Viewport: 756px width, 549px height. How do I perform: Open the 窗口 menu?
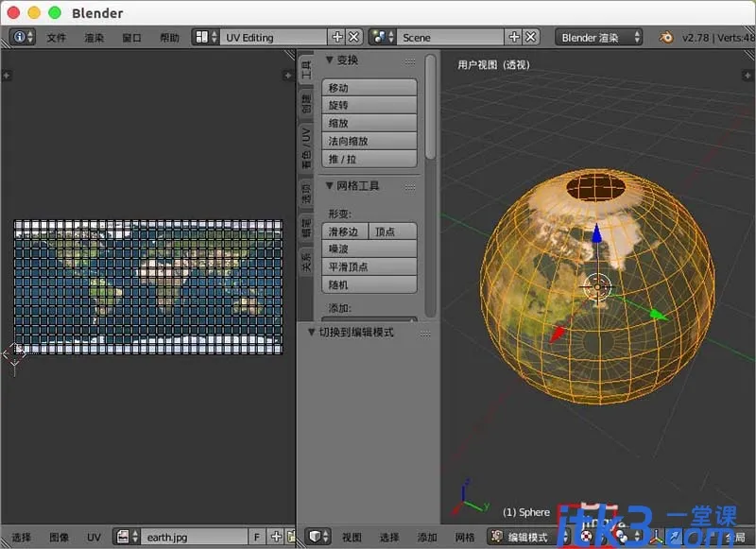tap(131, 38)
